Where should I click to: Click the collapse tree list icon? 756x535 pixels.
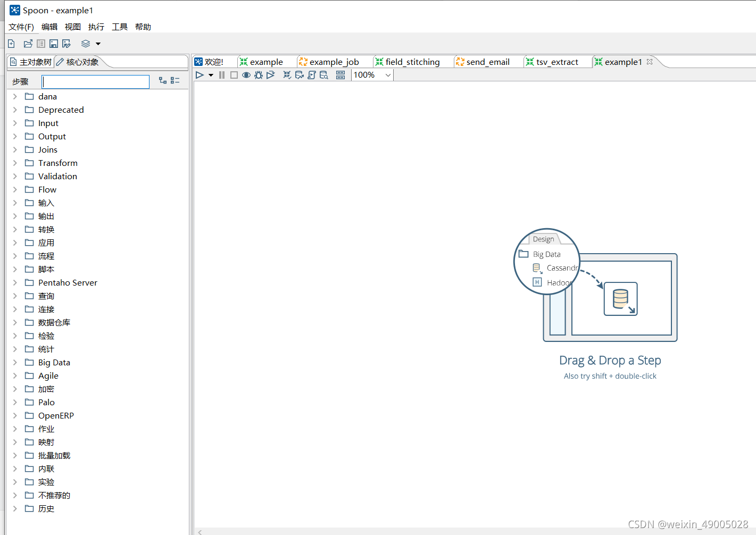pyautogui.click(x=175, y=80)
